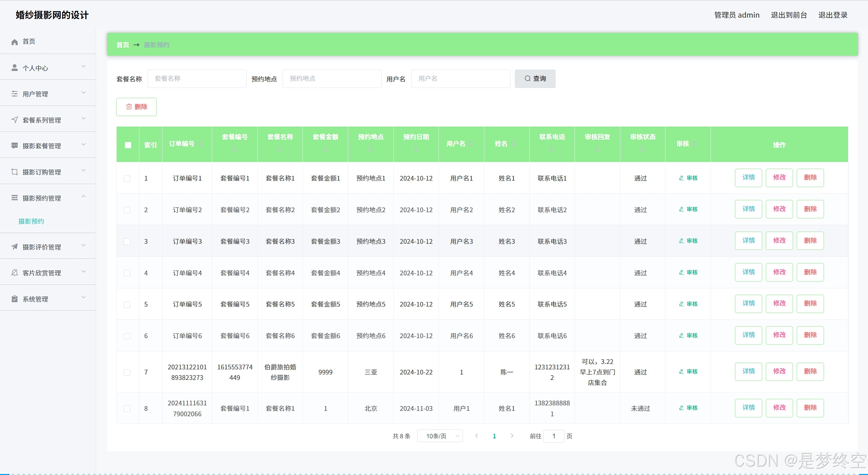This screenshot has height=475, width=868.
Task: Toggle the select-all checkbox in table header
Action: [x=128, y=145]
